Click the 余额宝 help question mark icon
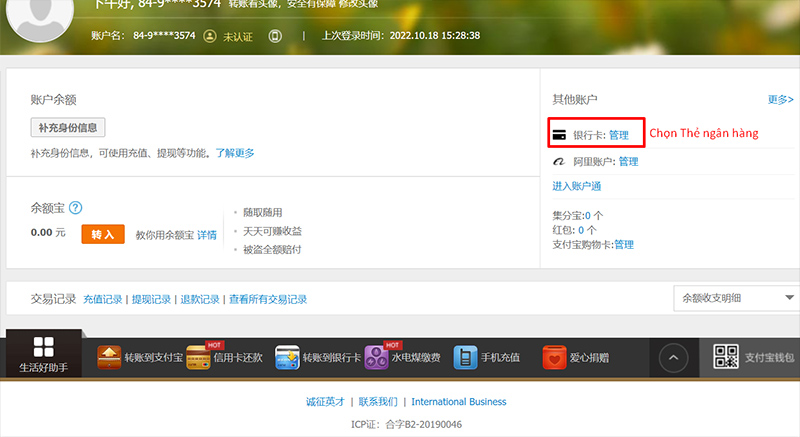This screenshot has height=437, width=800. pyautogui.click(x=76, y=208)
